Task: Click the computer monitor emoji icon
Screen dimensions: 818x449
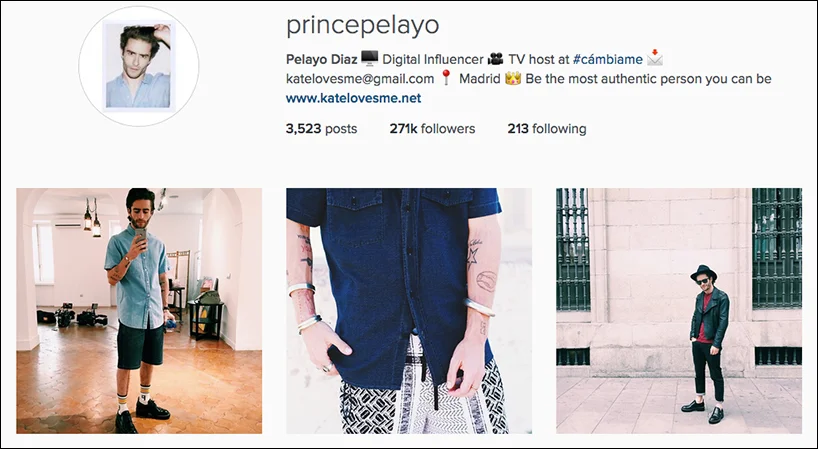Action: (x=369, y=58)
